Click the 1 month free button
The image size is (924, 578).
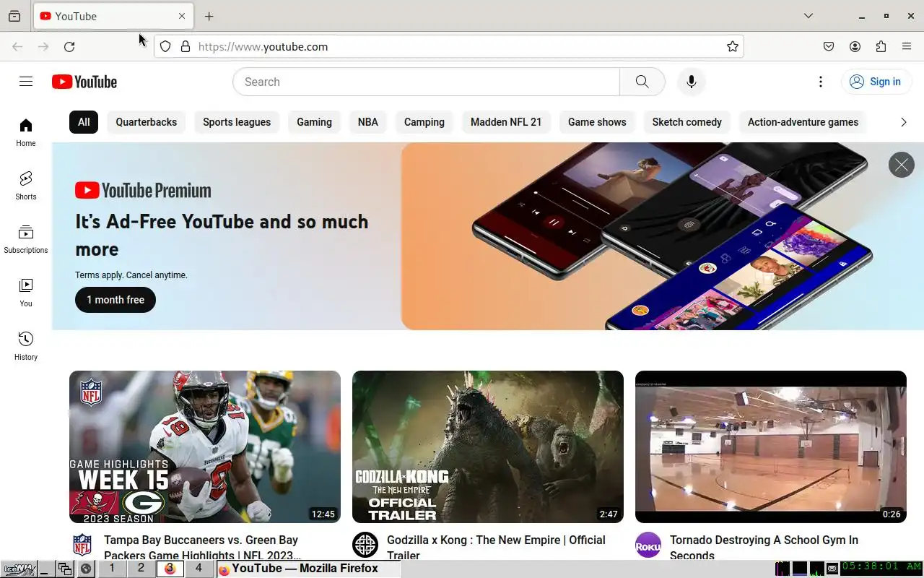click(x=115, y=300)
